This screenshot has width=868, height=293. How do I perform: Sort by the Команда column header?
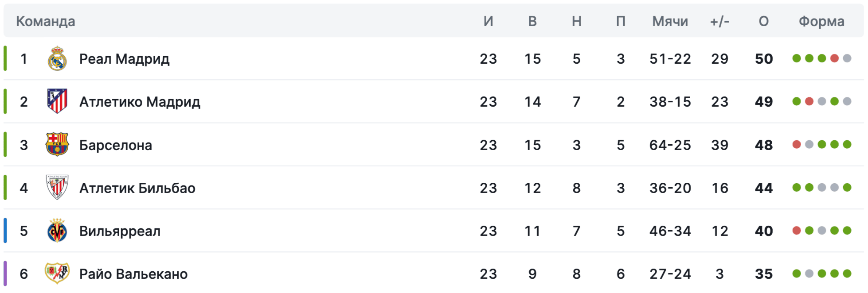[46, 21]
